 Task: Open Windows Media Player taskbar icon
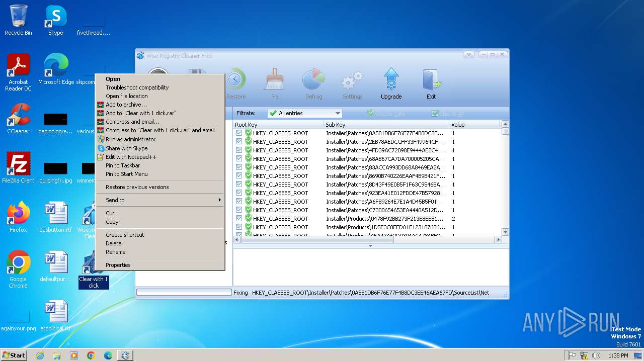click(x=74, y=355)
